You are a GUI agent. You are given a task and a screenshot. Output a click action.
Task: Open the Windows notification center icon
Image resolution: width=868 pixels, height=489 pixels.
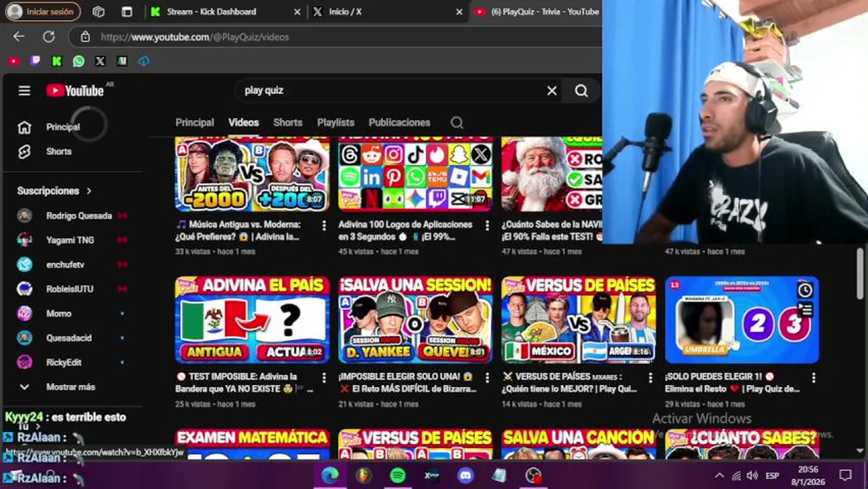tap(846, 475)
